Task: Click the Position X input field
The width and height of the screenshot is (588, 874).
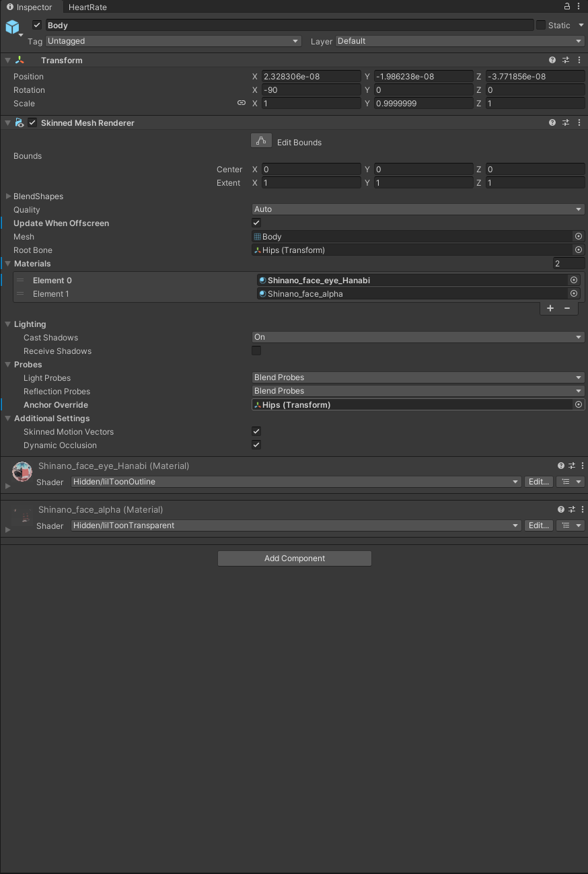Action: pyautogui.click(x=311, y=77)
